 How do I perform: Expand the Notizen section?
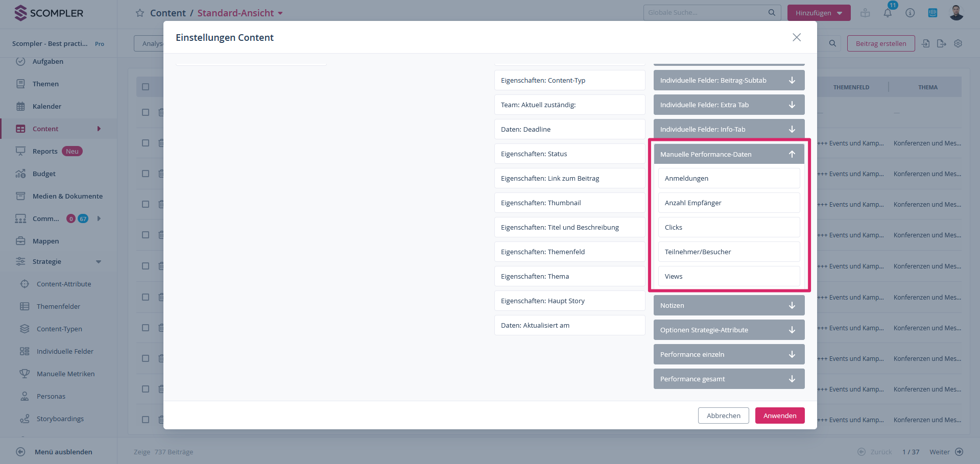792,305
